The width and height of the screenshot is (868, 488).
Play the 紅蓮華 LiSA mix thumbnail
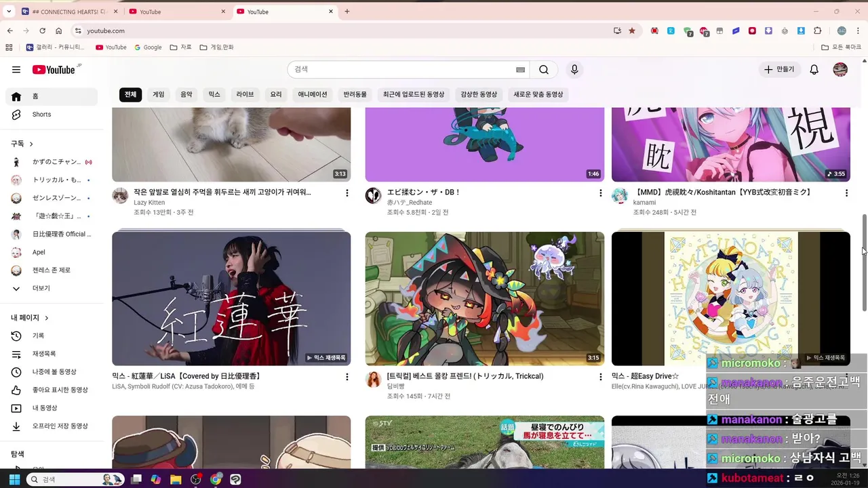click(231, 299)
